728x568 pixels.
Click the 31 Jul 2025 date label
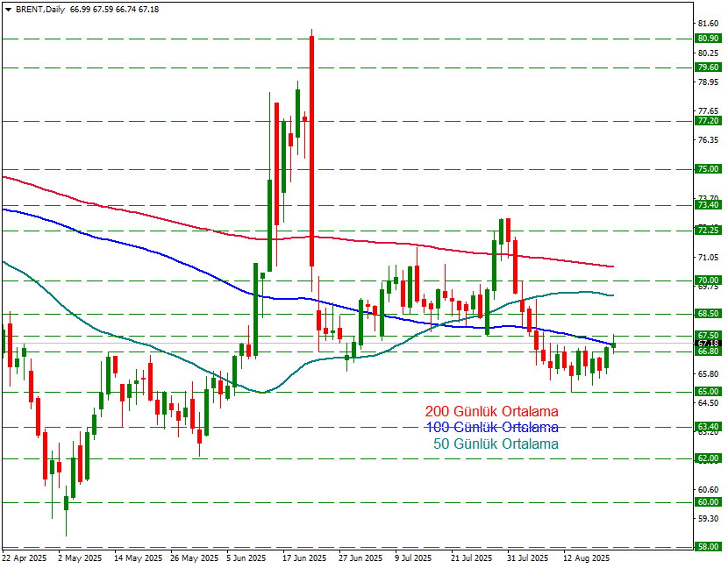click(528, 558)
